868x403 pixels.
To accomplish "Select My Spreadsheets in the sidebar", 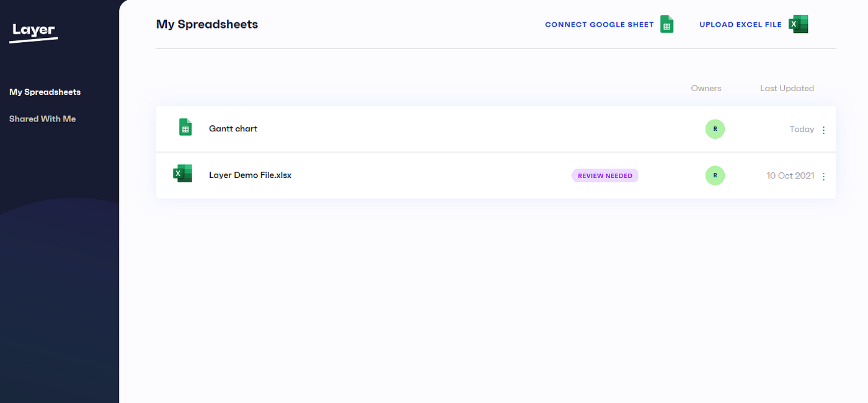I will 45,92.
